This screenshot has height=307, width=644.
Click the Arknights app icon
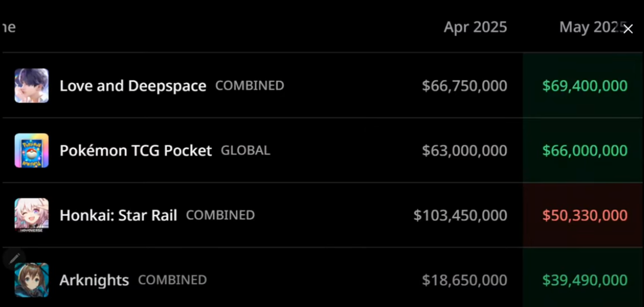click(32, 280)
